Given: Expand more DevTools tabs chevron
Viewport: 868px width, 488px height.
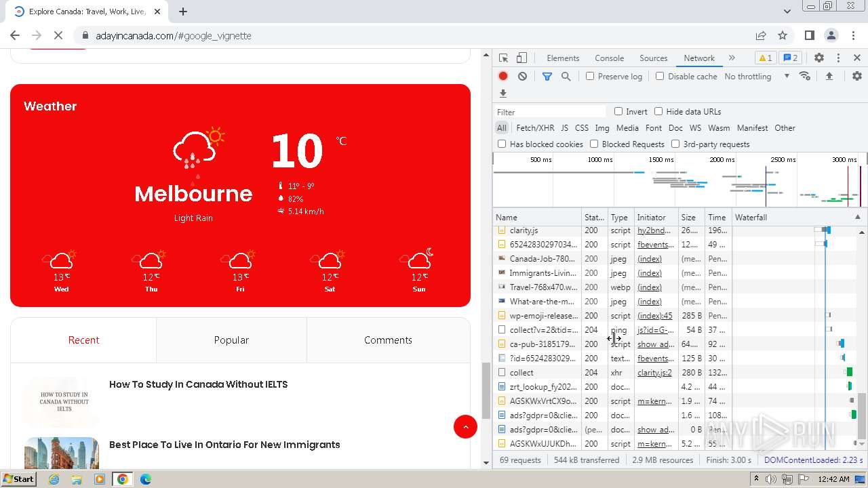Looking at the screenshot, I should (732, 58).
